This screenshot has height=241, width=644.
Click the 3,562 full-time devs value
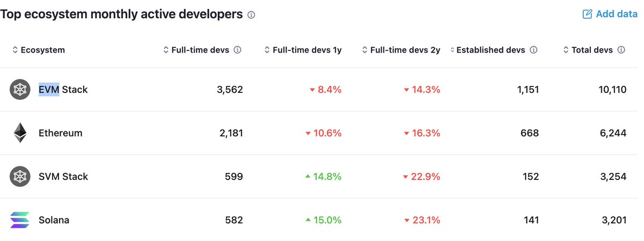(x=230, y=90)
